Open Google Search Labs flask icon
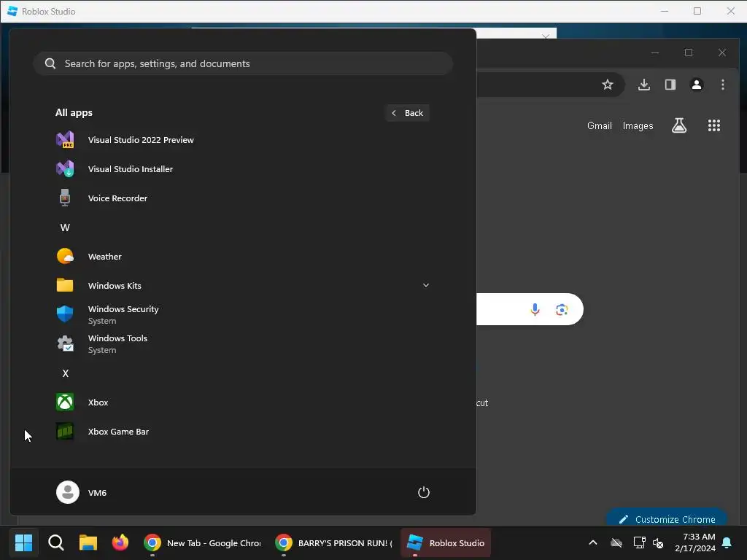 click(x=679, y=125)
